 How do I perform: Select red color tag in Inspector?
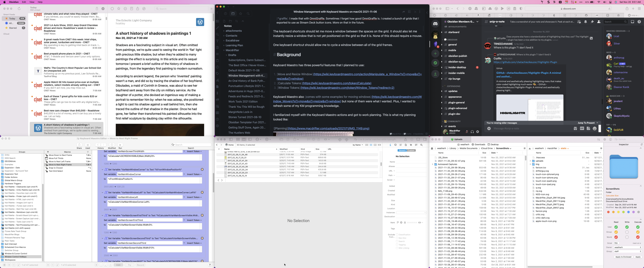tap(608, 212)
